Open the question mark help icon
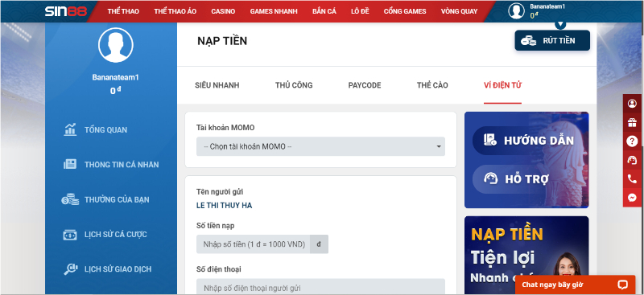Image resolution: width=644 pixels, height=295 pixels. (x=632, y=141)
